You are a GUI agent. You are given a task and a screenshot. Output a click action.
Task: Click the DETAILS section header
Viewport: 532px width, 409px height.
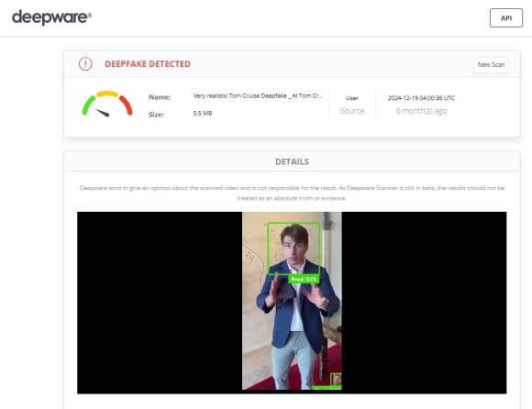tap(292, 161)
